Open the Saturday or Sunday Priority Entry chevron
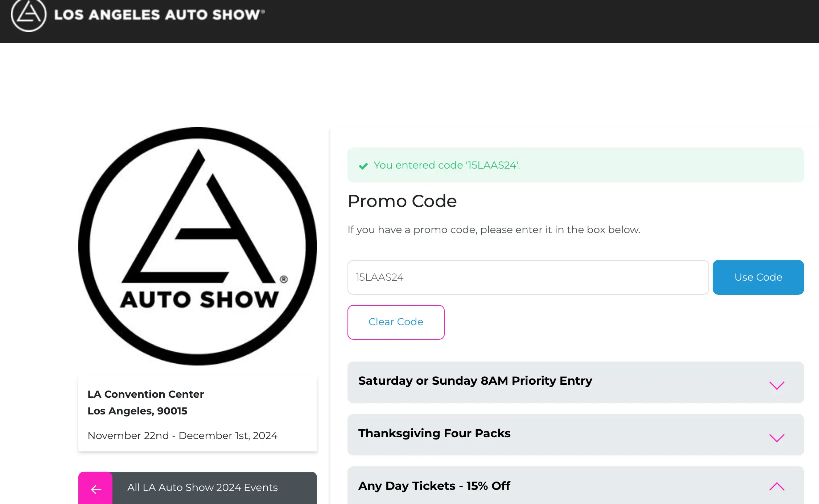This screenshot has width=819, height=504. coord(777,385)
